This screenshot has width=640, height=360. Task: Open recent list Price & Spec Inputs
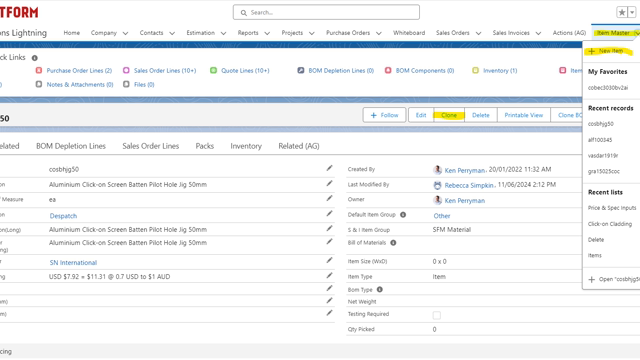pyautogui.click(x=612, y=208)
